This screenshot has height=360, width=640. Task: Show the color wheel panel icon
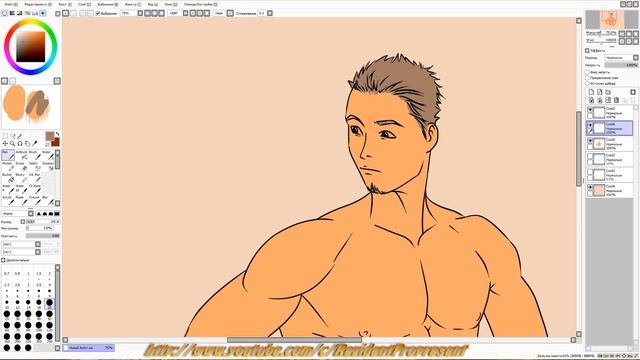pos(4,13)
